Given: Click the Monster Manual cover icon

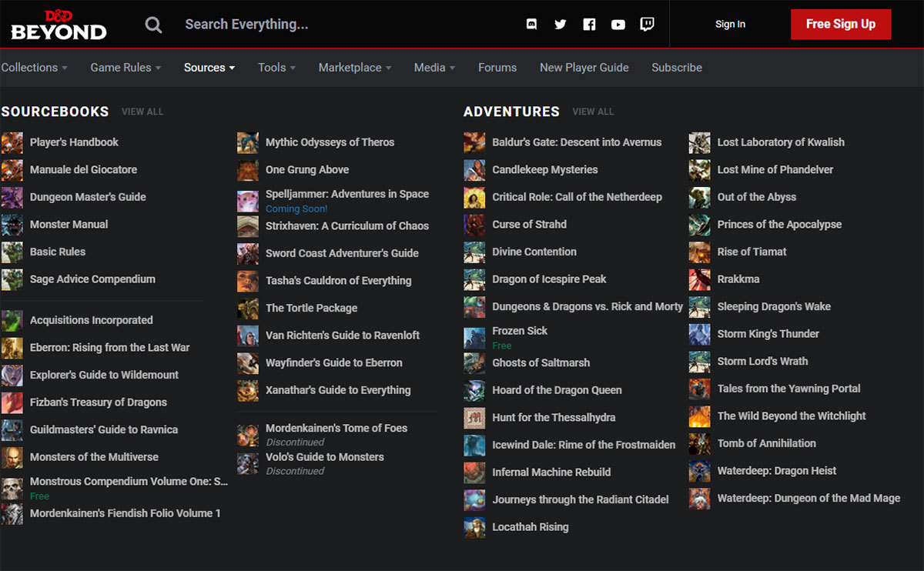Looking at the screenshot, I should (12, 225).
